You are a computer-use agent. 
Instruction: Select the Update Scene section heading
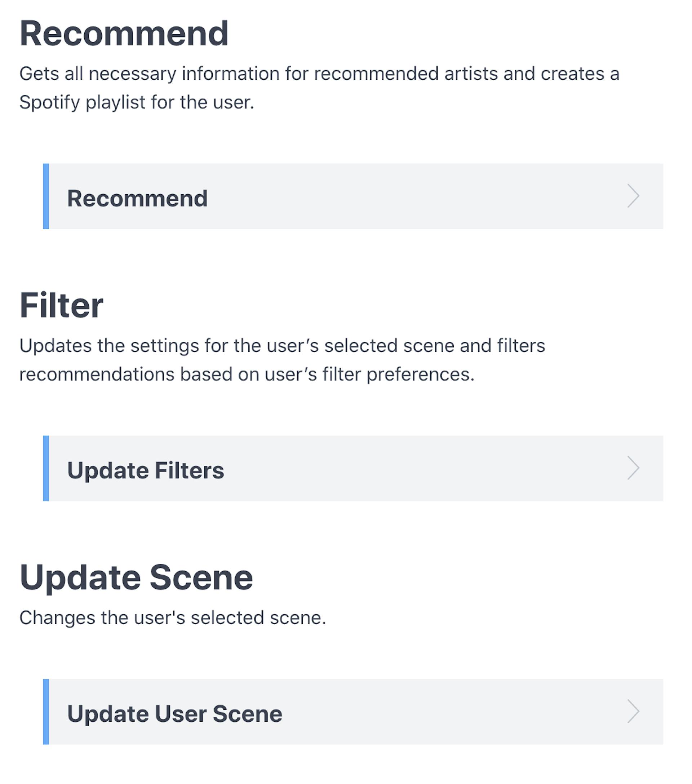tap(136, 578)
